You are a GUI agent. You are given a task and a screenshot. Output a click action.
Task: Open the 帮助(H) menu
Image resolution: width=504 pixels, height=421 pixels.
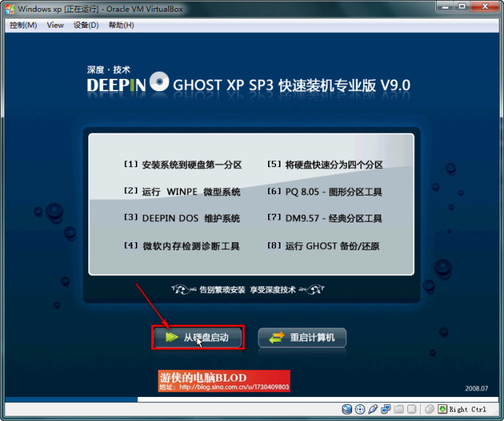point(121,25)
